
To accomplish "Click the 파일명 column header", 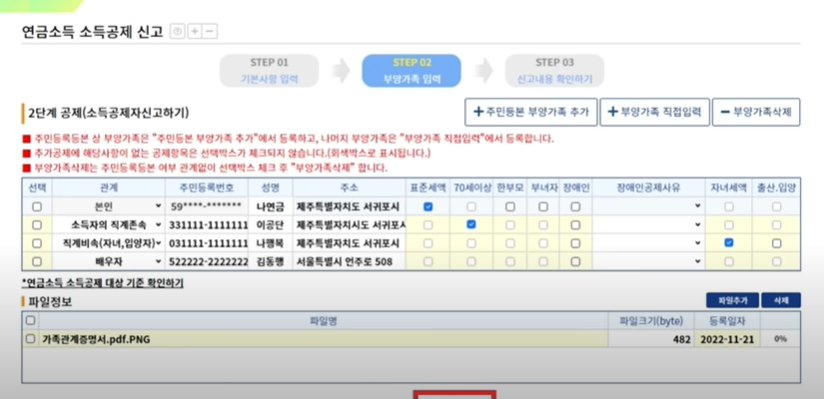I will (323, 320).
